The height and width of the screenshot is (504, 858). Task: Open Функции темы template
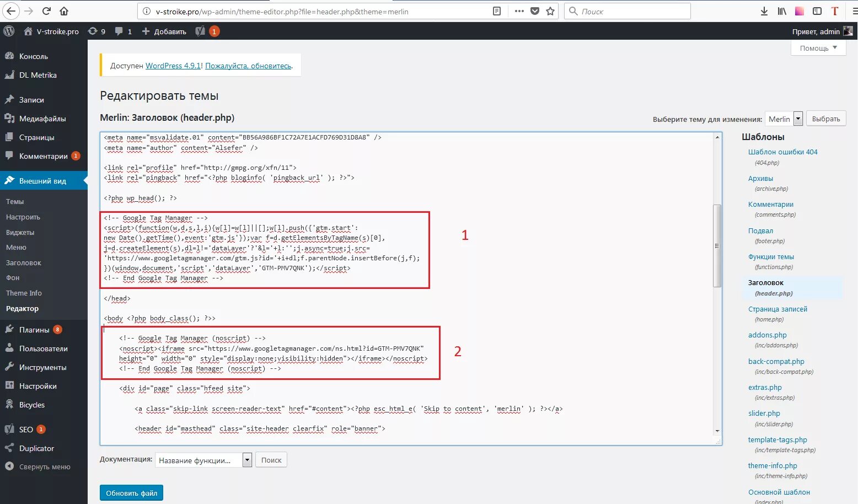pyautogui.click(x=771, y=256)
